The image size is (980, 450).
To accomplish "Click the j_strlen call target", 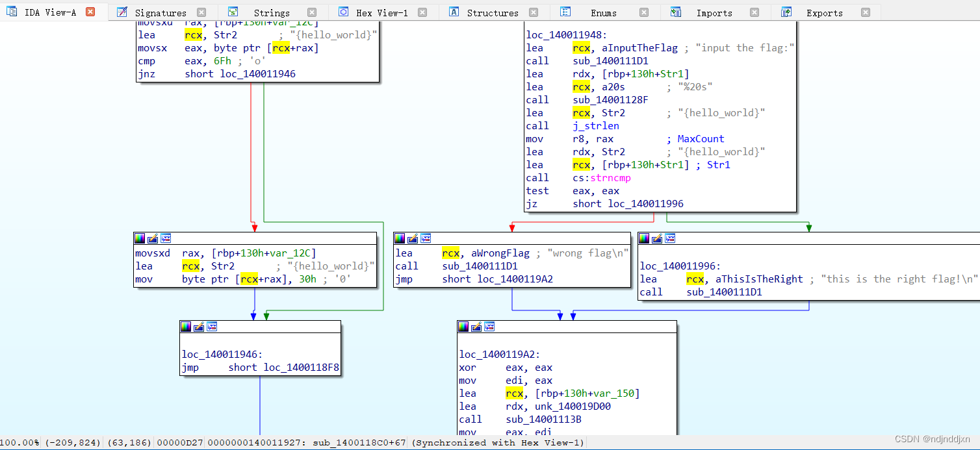I will 596,126.
